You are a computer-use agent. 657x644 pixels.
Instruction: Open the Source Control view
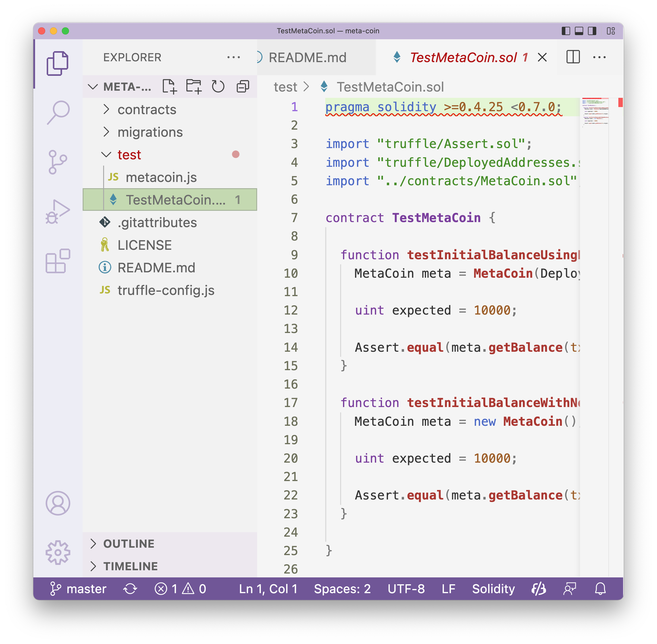tap(58, 162)
